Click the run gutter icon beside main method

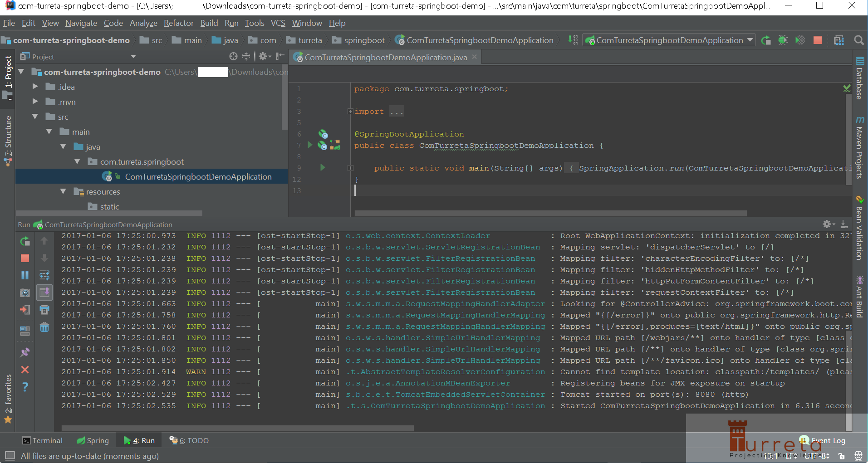click(323, 167)
